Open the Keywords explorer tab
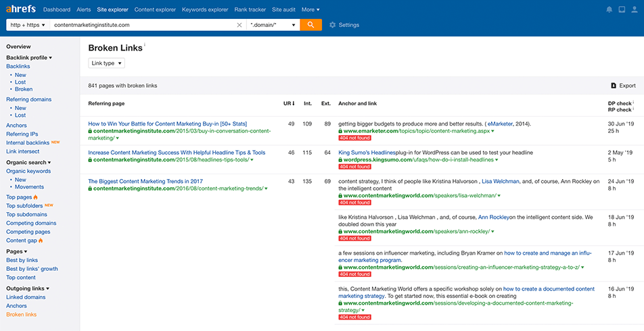Screen dimensions: 644x331 point(205,9)
